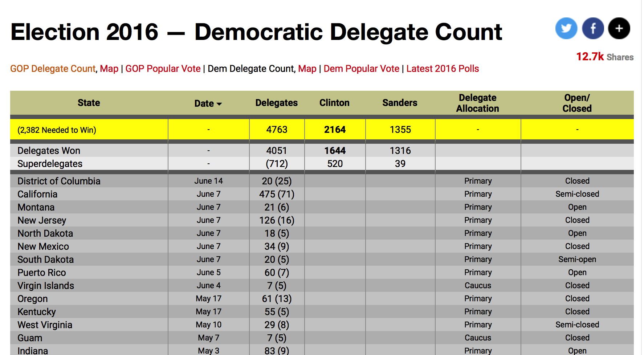644x355 pixels.
Task: Sort the table by Delegates column
Action: pos(276,103)
